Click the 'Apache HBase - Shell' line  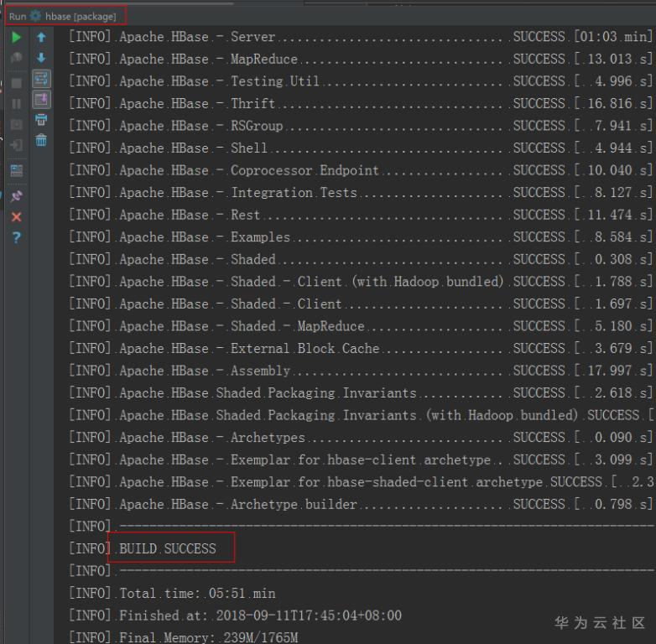(361, 148)
